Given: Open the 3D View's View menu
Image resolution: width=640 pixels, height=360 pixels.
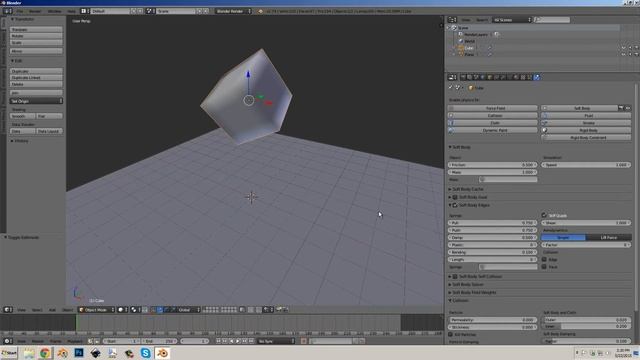Looking at the screenshot, I should pos(21,310).
